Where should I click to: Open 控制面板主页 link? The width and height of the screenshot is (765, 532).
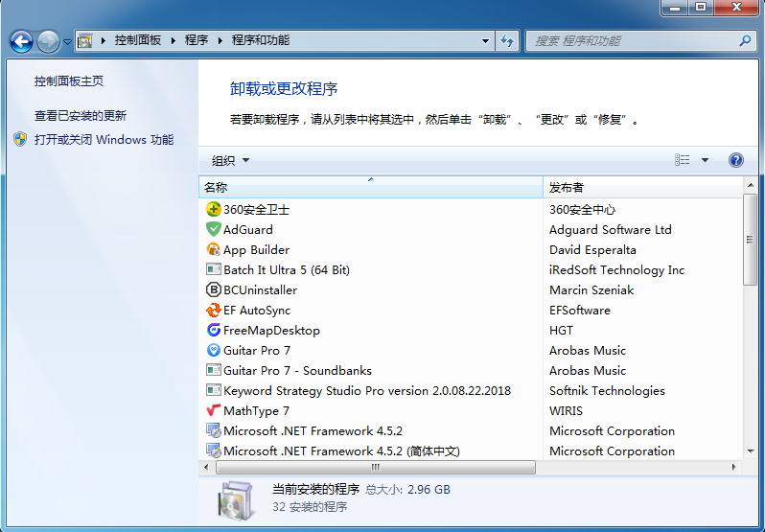pyautogui.click(x=69, y=81)
